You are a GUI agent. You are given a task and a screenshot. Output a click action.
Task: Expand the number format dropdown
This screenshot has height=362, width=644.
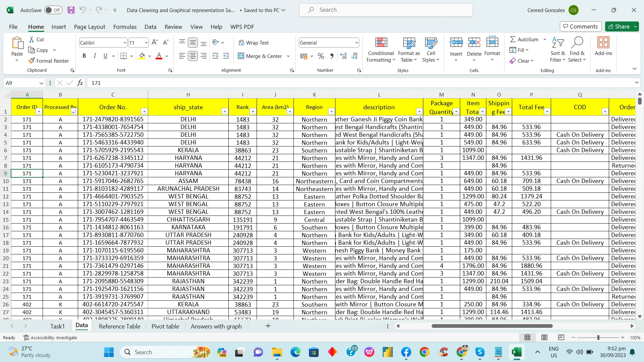point(356,43)
